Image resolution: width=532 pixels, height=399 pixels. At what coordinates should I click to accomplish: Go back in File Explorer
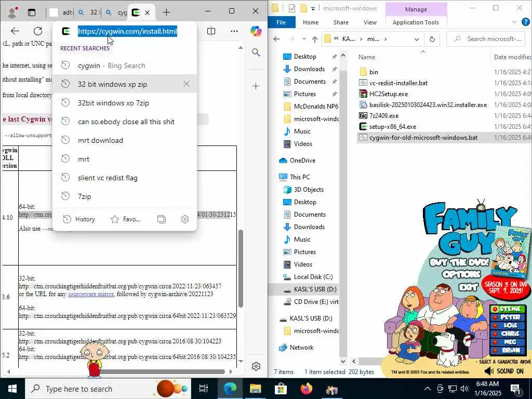pos(276,39)
